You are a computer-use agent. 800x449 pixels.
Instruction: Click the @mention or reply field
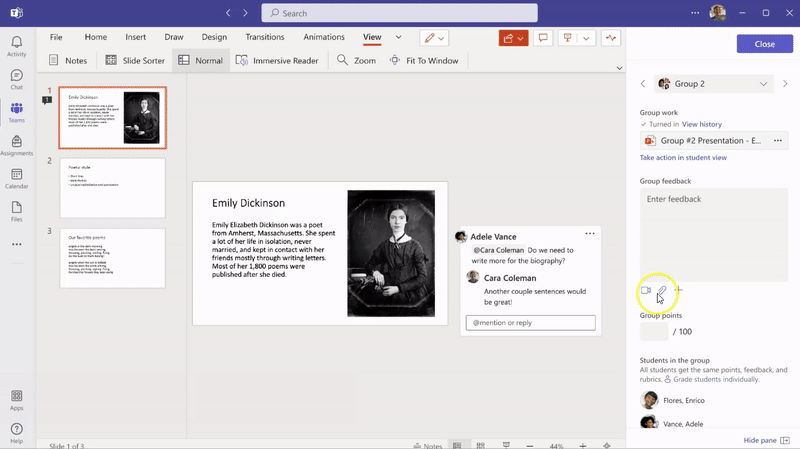tap(531, 322)
